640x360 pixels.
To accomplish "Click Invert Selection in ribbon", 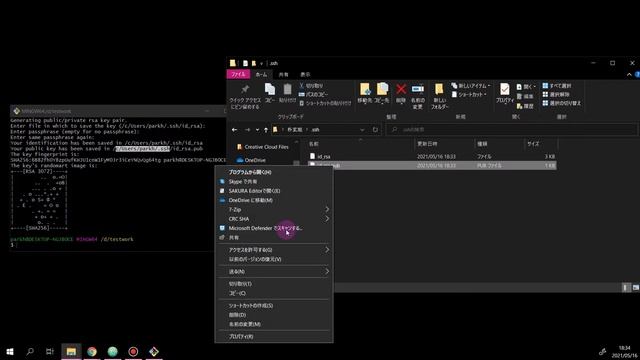I will pyautogui.click(x=561, y=103).
